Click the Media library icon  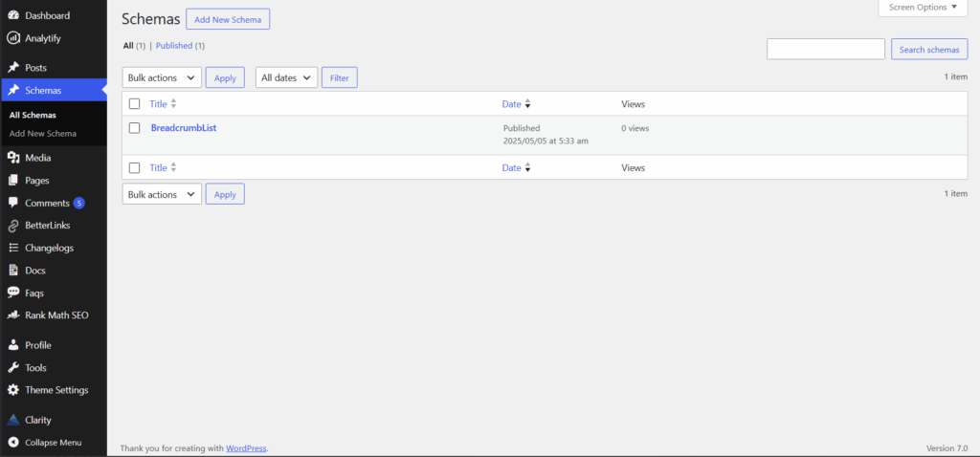[x=13, y=158]
